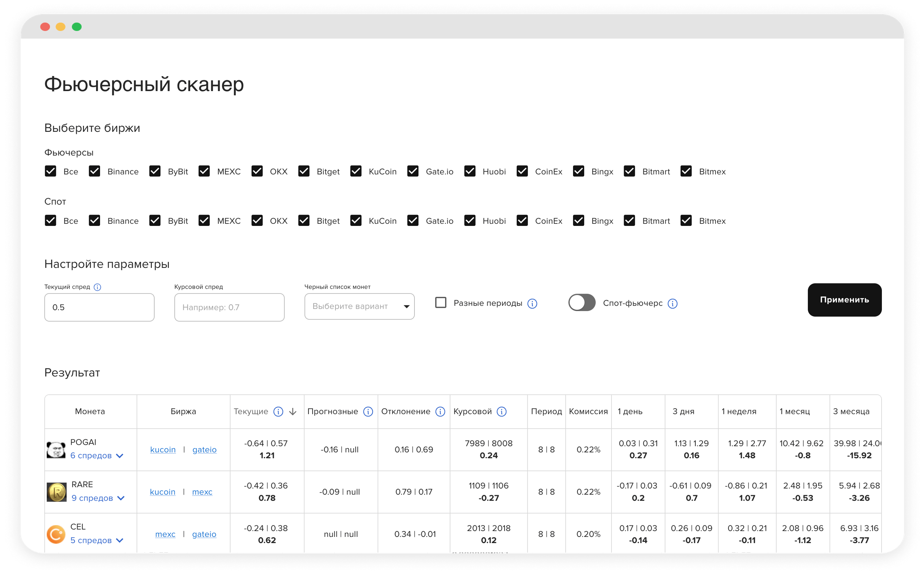Click the POGAI coin panda icon

coord(56,449)
